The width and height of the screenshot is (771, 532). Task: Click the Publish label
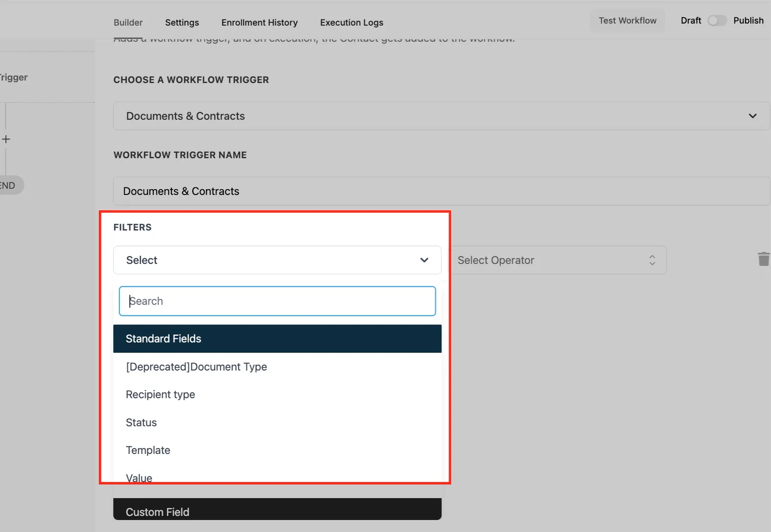point(748,21)
